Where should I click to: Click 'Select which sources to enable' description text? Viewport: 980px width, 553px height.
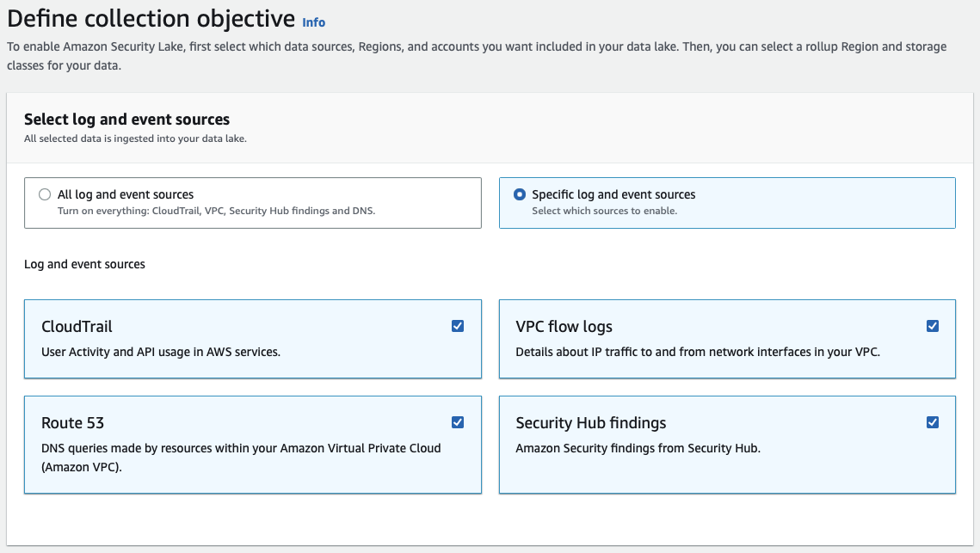604,211
